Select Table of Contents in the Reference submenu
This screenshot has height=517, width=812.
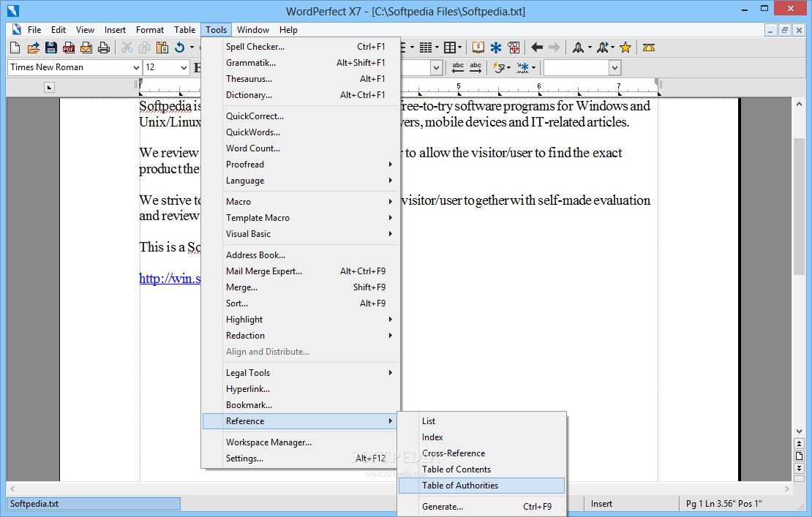coord(481,469)
